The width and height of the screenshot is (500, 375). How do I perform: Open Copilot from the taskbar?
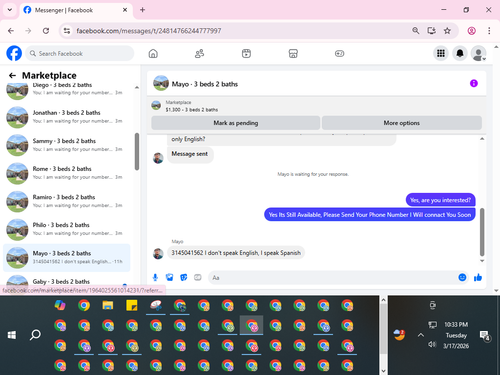tap(60, 305)
